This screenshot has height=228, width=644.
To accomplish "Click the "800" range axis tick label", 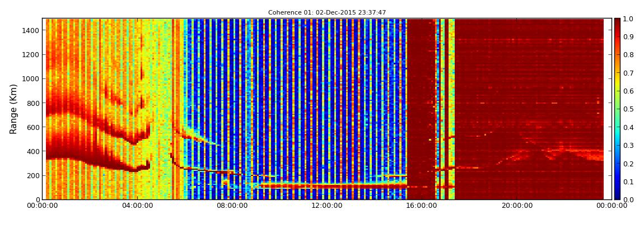I will tap(33, 103).
